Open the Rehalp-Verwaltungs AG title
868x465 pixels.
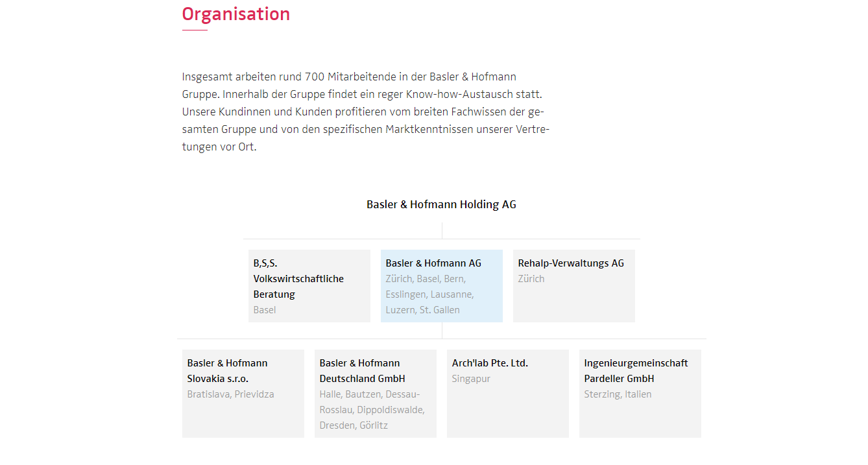click(x=571, y=263)
